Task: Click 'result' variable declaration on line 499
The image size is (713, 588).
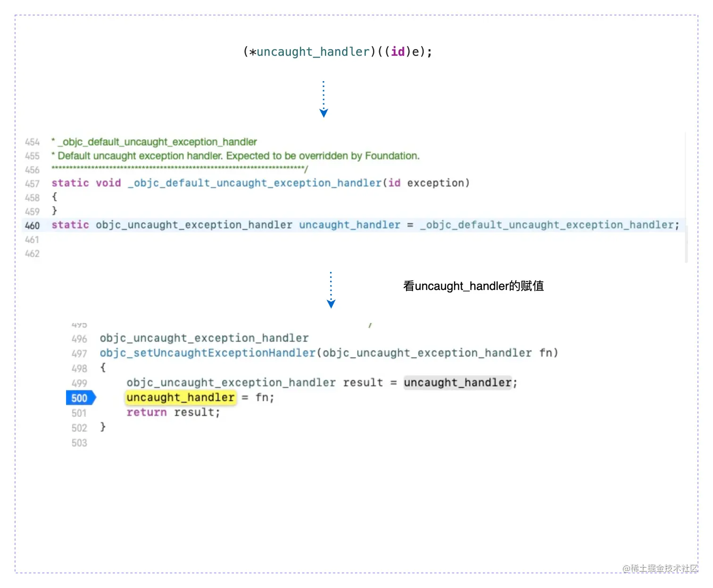Action: click(x=363, y=382)
